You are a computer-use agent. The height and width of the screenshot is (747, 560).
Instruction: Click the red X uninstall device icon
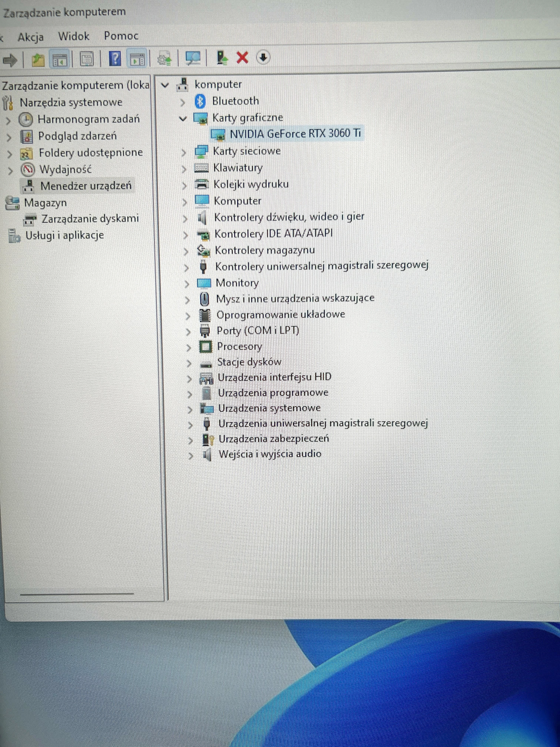click(242, 57)
